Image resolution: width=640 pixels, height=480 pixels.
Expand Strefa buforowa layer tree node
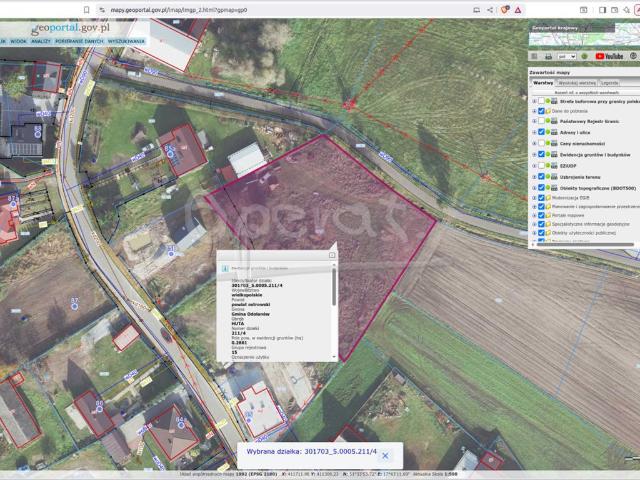coord(534,101)
